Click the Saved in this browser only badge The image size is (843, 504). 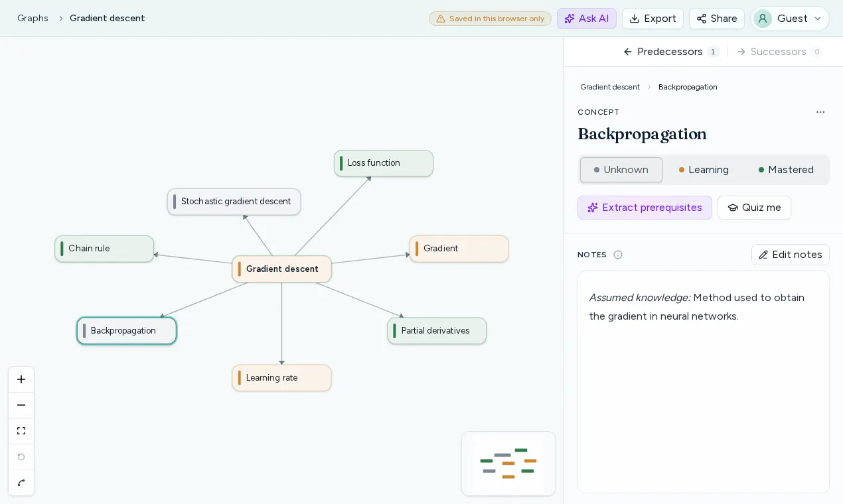(490, 19)
